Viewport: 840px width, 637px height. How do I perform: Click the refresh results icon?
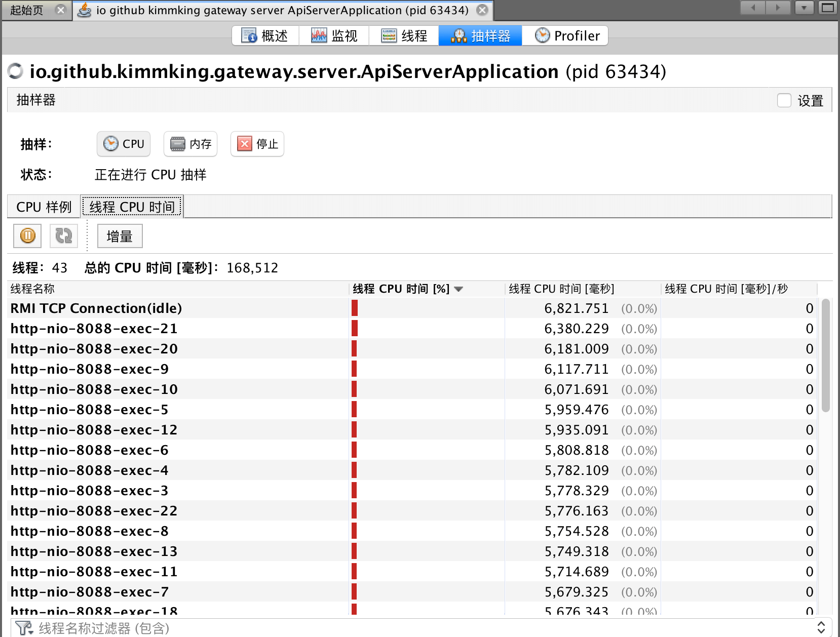(x=64, y=236)
